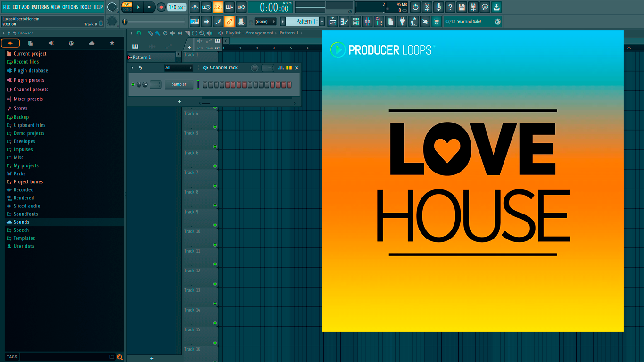Open the PATTERNS menu
Image resolution: width=644 pixels, height=362 pixels.
[40, 7]
